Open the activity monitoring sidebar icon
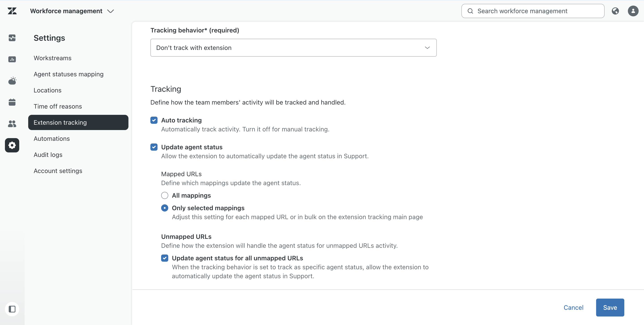This screenshot has width=644, height=325. point(12,38)
